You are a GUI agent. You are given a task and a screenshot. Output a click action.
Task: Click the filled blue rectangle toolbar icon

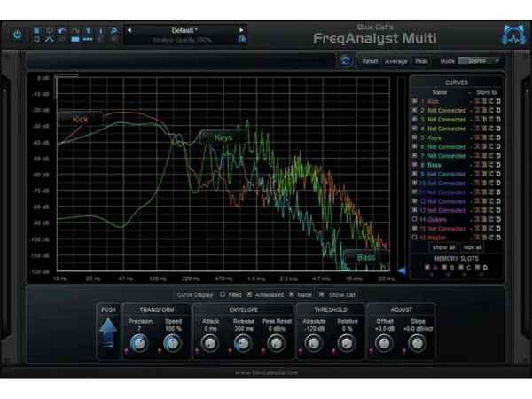pyautogui.click(x=75, y=39)
